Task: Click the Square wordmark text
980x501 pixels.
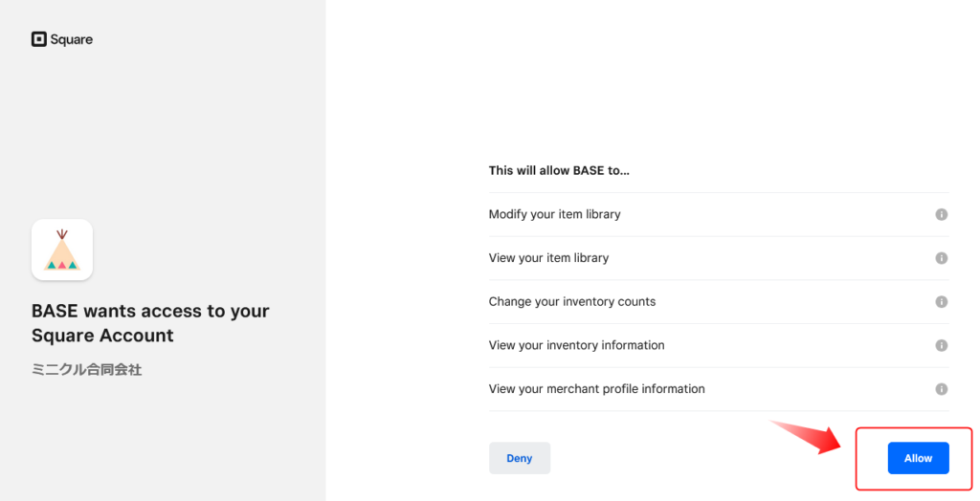Action: click(72, 39)
